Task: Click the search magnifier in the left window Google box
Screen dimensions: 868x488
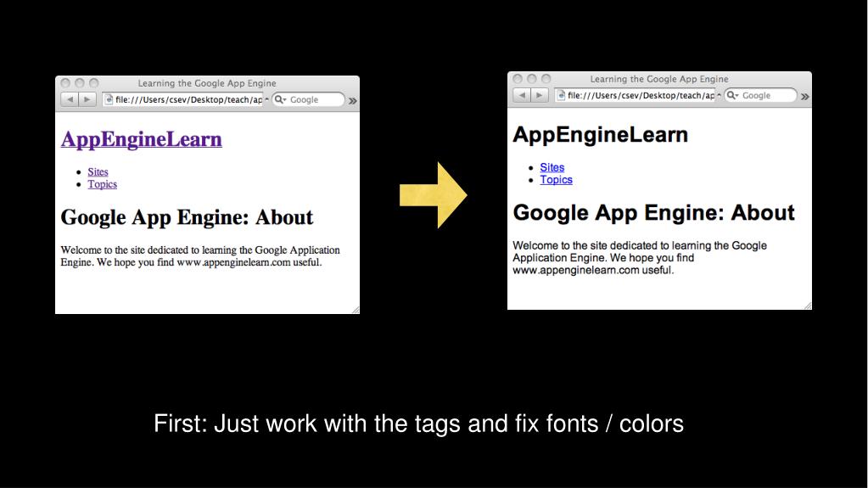Action: coord(279,99)
